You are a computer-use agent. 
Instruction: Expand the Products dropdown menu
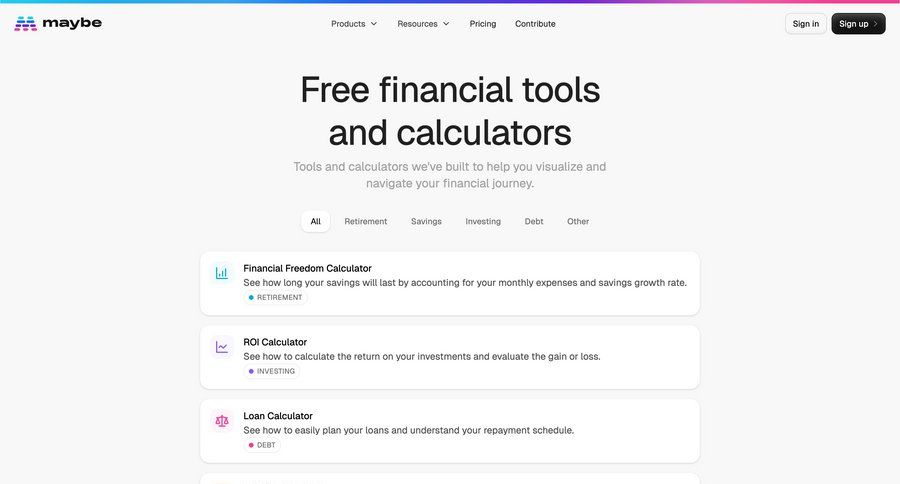pos(354,24)
